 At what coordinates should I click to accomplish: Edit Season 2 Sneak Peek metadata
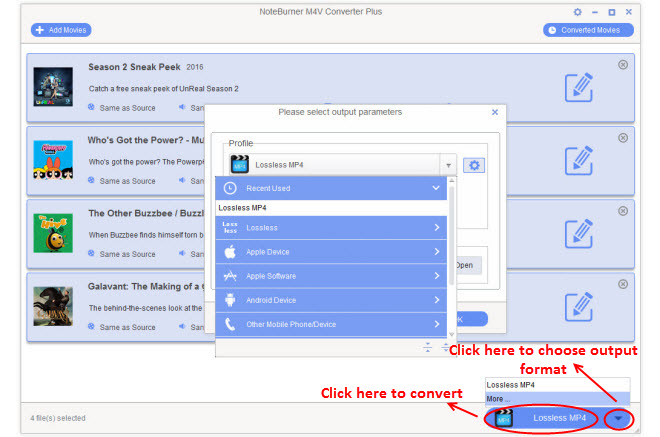point(579,87)
